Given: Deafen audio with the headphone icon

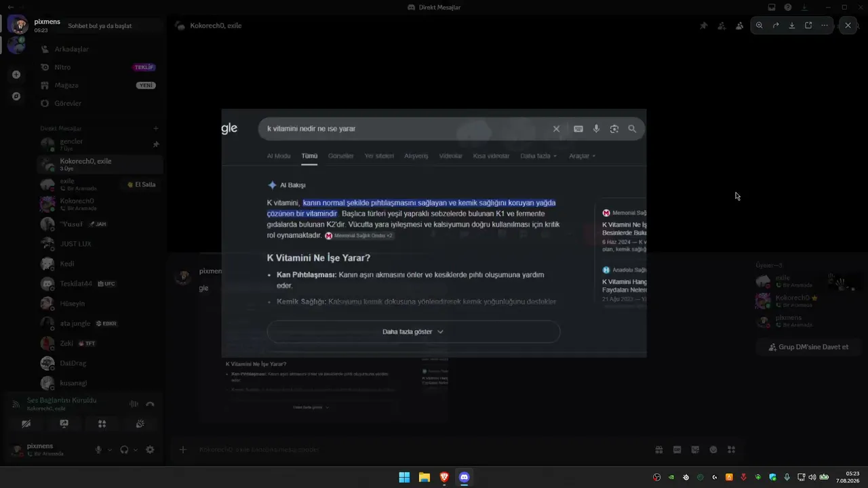Looking at the screenshot, I should point(124,449).
